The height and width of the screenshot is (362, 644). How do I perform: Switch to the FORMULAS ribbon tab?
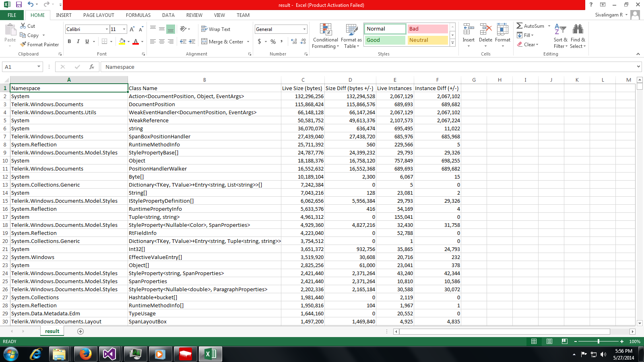(x=138, y=15)
